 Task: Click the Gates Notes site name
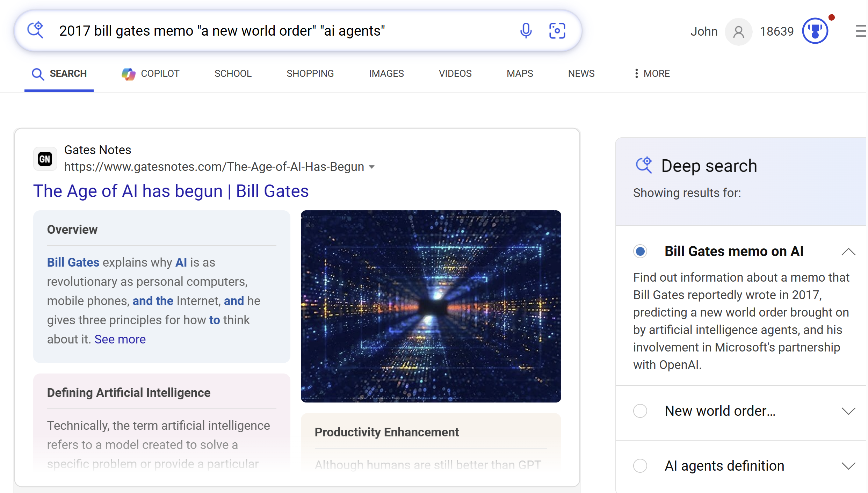click(97, 150)
